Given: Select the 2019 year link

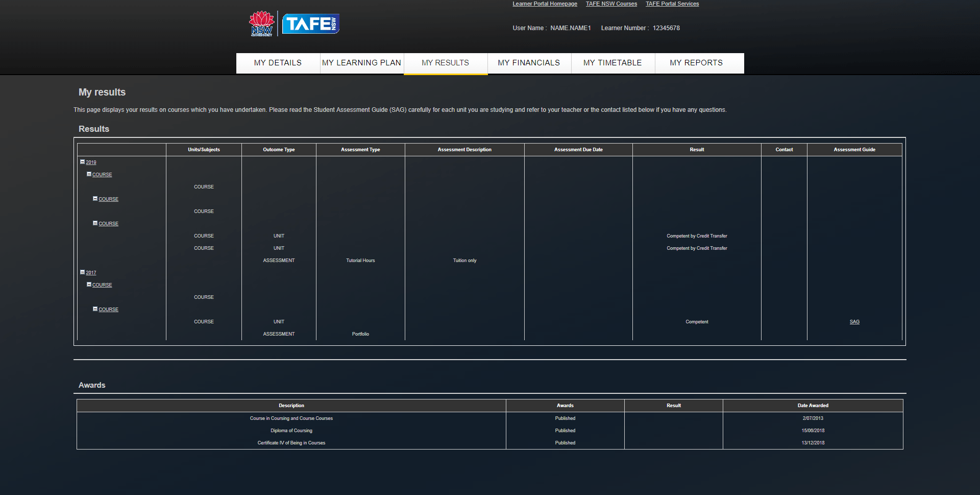Looking at the screenshot, I should tap(91, 162).
